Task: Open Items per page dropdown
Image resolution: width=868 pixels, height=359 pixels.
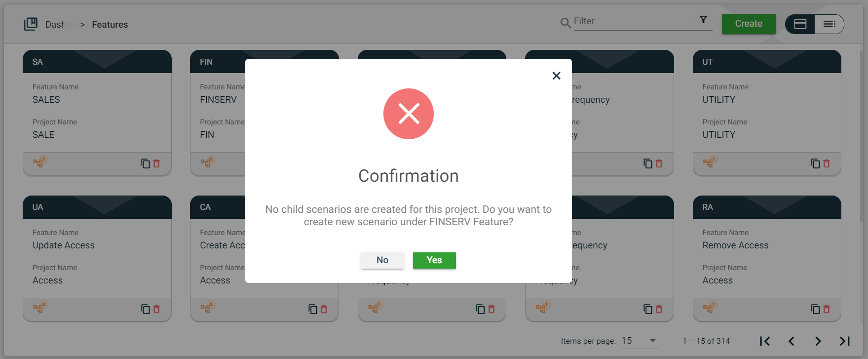Action: 639,341
